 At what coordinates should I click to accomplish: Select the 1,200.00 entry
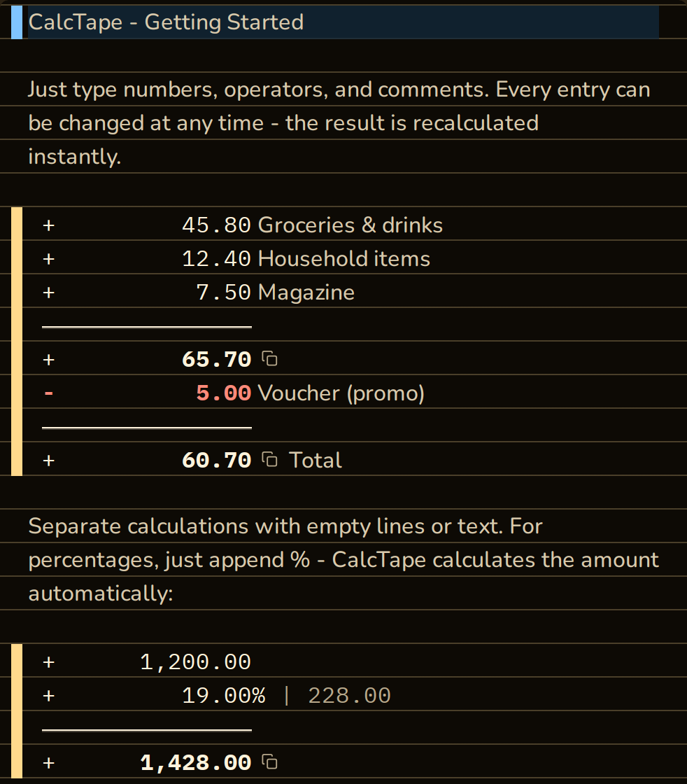click(195, 662)
